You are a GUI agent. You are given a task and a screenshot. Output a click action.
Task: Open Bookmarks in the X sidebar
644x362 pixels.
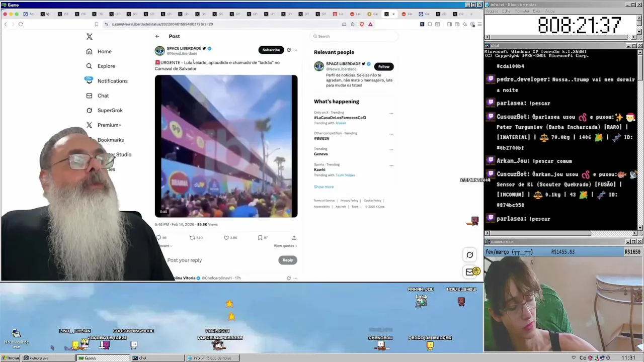[110, 140]
